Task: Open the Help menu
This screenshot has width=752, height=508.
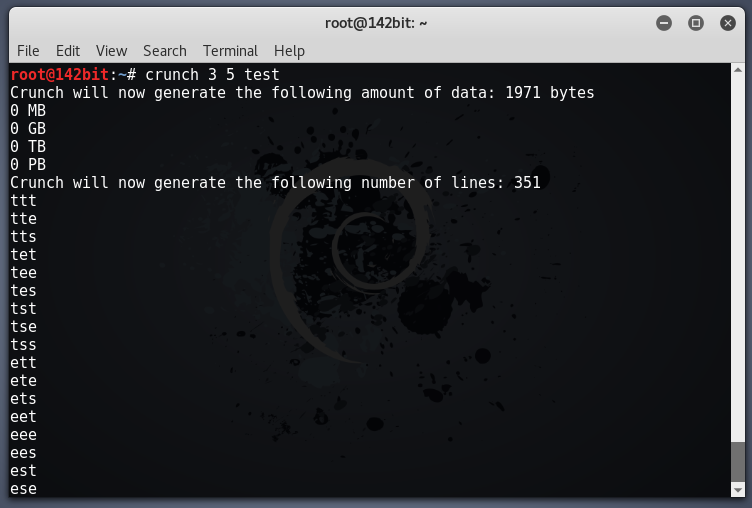Action: [289, 51]
